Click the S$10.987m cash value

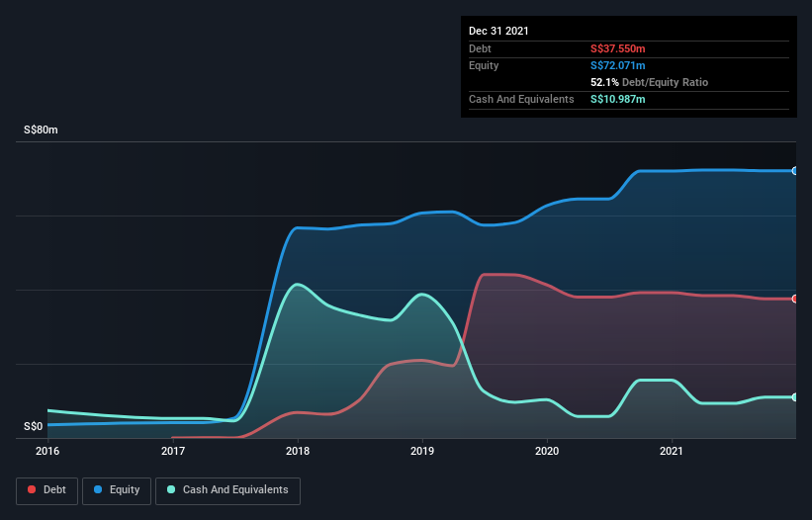(x=618, y=99)
